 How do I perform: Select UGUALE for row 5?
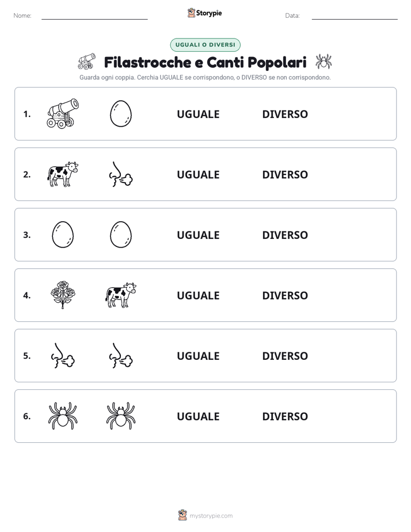click(198, 356)
